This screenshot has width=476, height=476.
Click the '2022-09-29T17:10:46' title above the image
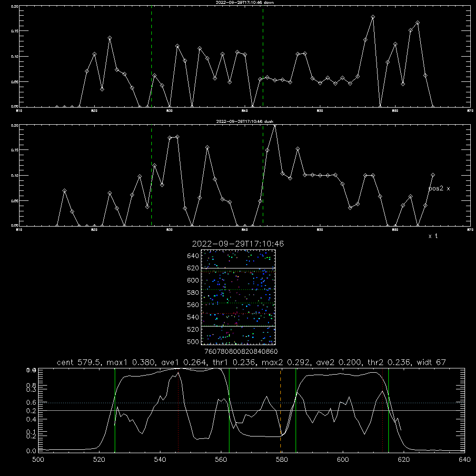pos(238,244)
